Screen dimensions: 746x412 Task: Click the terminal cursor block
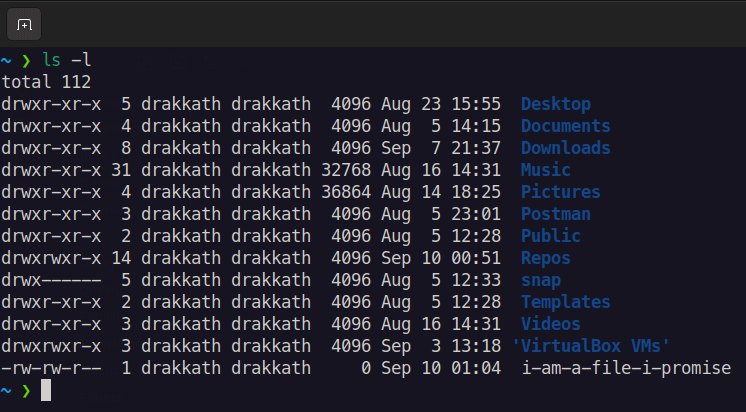point(46,390)
